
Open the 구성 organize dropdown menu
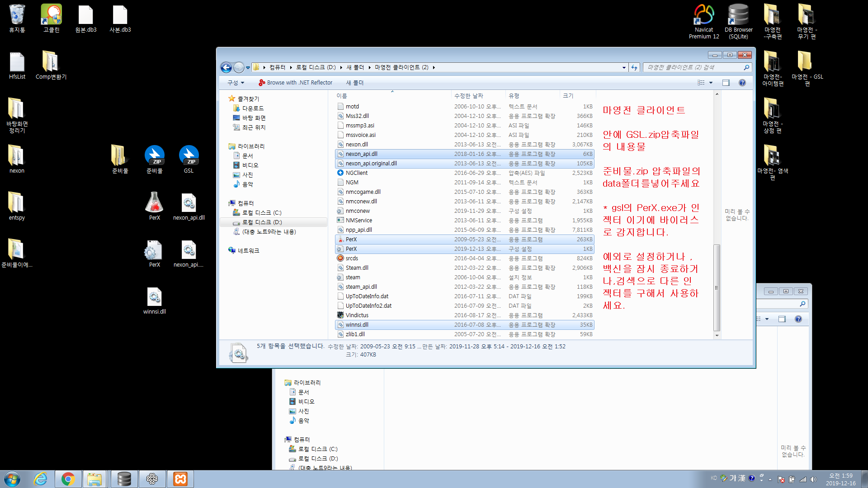(236, 83)
